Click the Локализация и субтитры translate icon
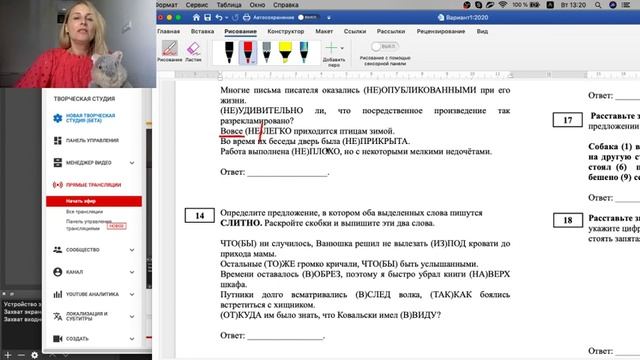 point(58,316)
